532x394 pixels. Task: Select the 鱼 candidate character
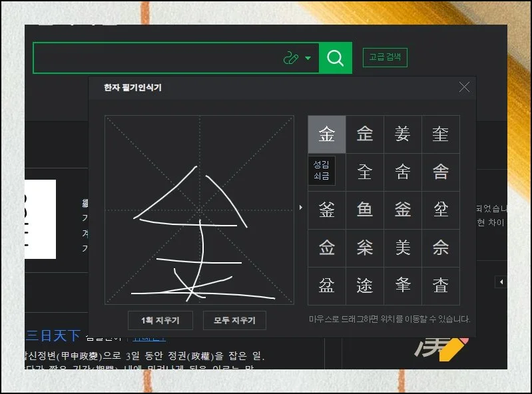pos(364,210)
